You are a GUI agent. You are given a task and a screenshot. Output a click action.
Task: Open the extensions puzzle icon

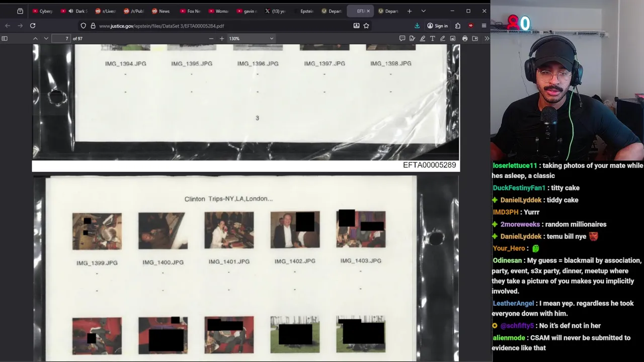pos(458,26)
